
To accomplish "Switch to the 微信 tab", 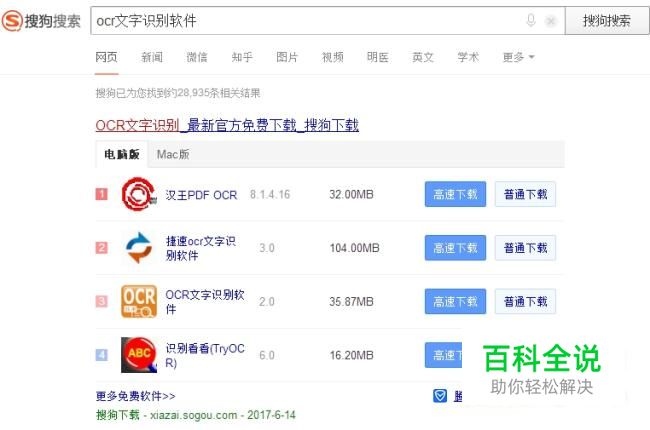I will pos(197,57).
